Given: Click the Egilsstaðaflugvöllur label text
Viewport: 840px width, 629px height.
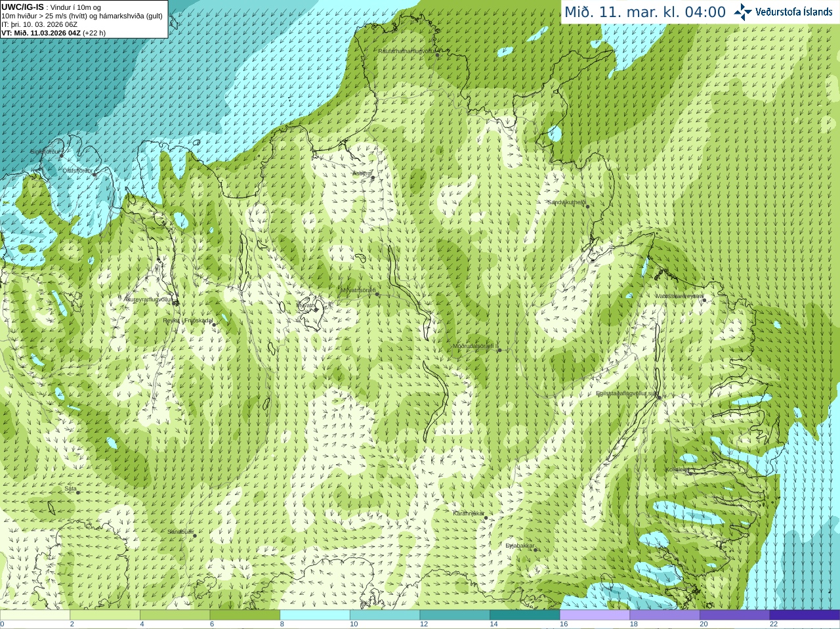Looking at the screenshot, I should coord(626,393).
